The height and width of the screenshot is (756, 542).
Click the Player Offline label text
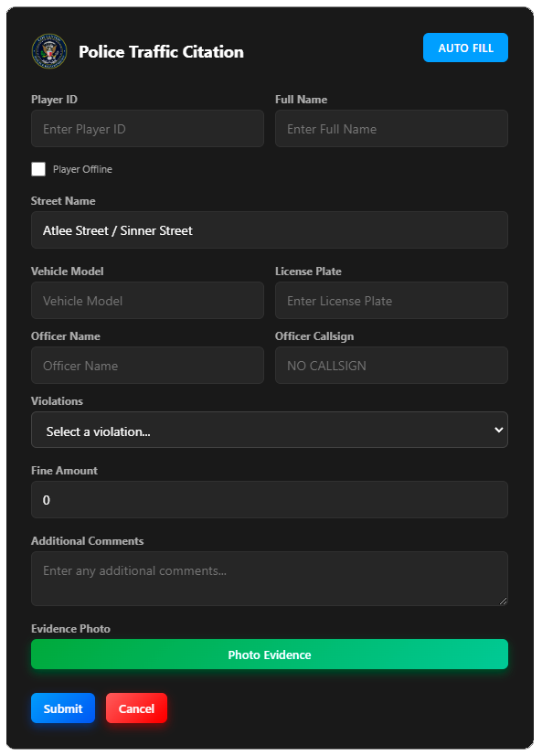coord(82,169)
